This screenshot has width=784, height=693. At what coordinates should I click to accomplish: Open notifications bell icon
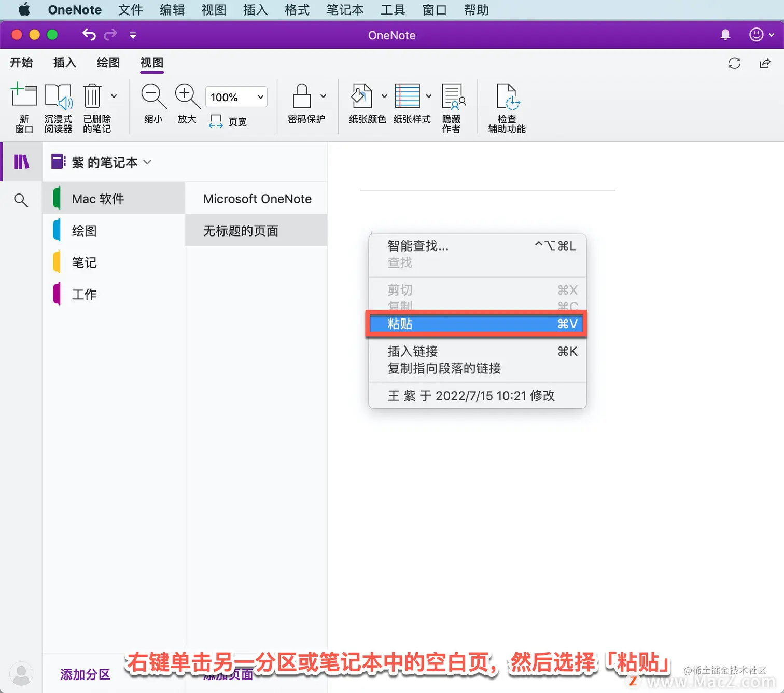point(725,35)
